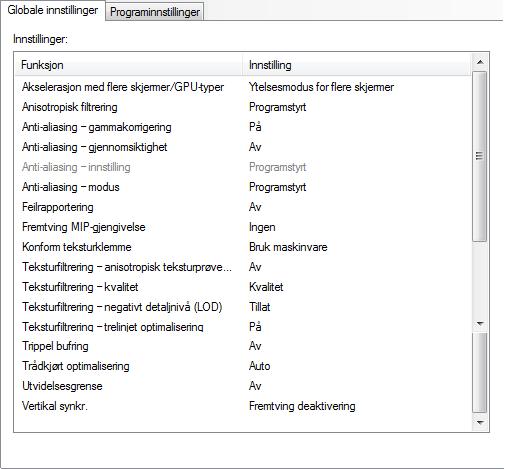Open Auto value for Trådkjørt optimalisering

(260, 366)
